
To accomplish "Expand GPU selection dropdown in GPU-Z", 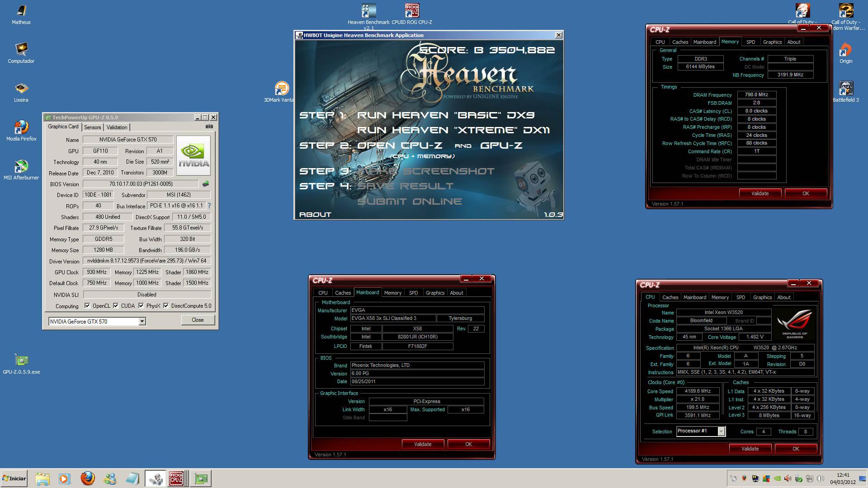I will [142, 321].
